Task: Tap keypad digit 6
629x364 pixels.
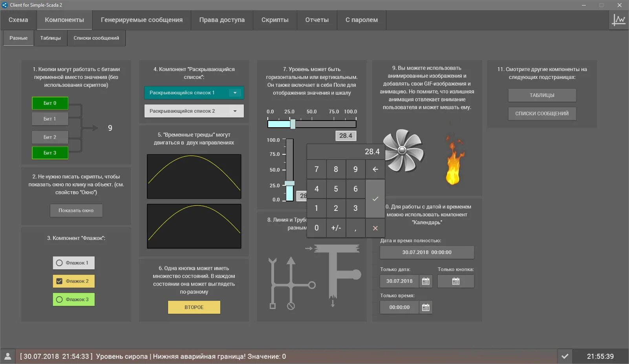Action: click(356, 189)
